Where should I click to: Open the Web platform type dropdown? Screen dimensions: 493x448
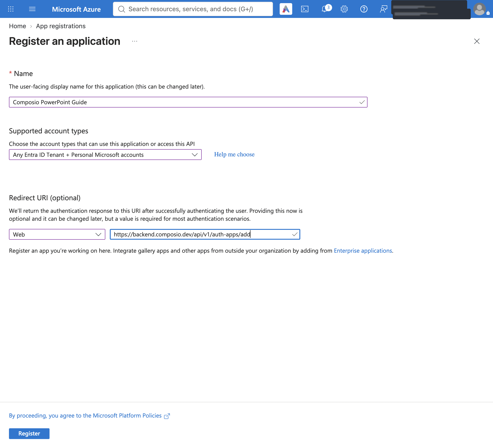pos(57,234)
